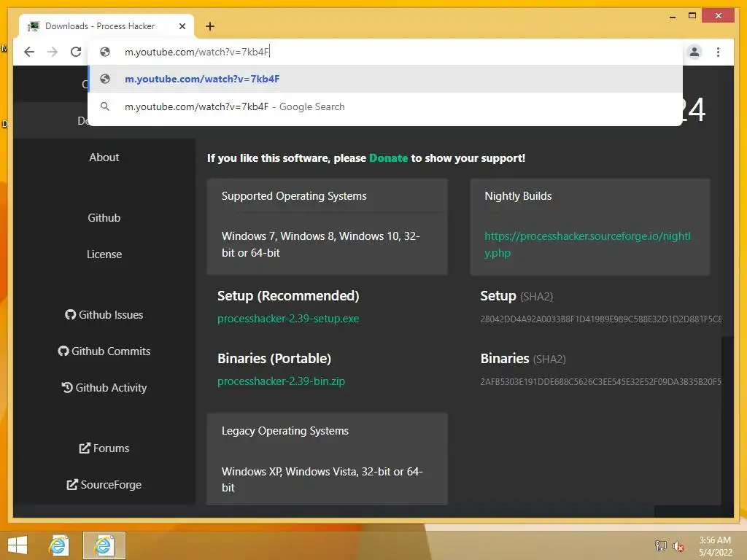747x560 pixels.
Task: Open the Github sidebar link
Action: click(x=104, y=217)
